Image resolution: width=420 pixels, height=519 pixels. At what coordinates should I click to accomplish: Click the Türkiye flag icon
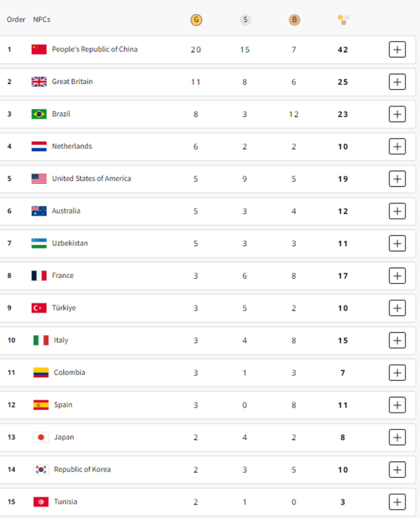(x=39, y=308)
